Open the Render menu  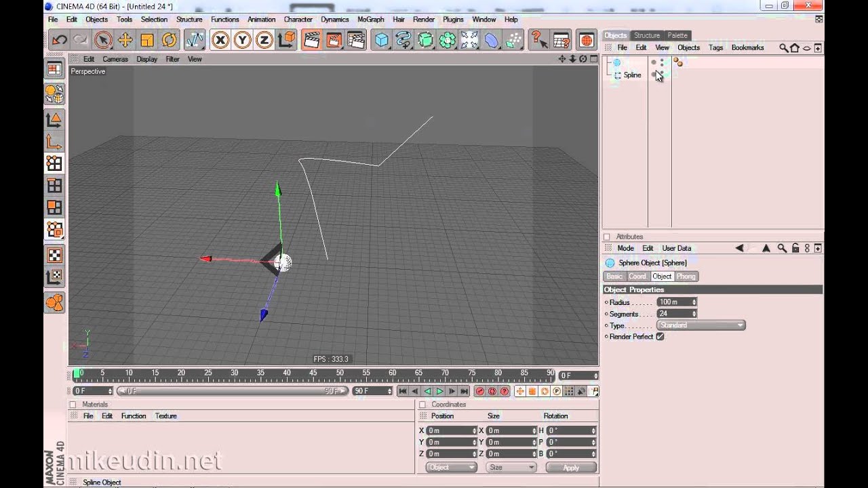point(424,20)
